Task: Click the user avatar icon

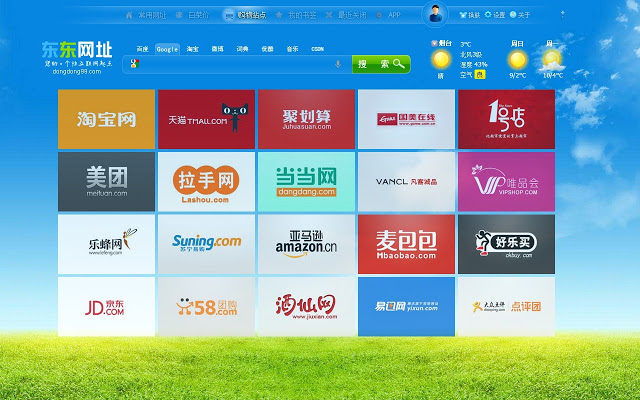Action: (435, 14)
